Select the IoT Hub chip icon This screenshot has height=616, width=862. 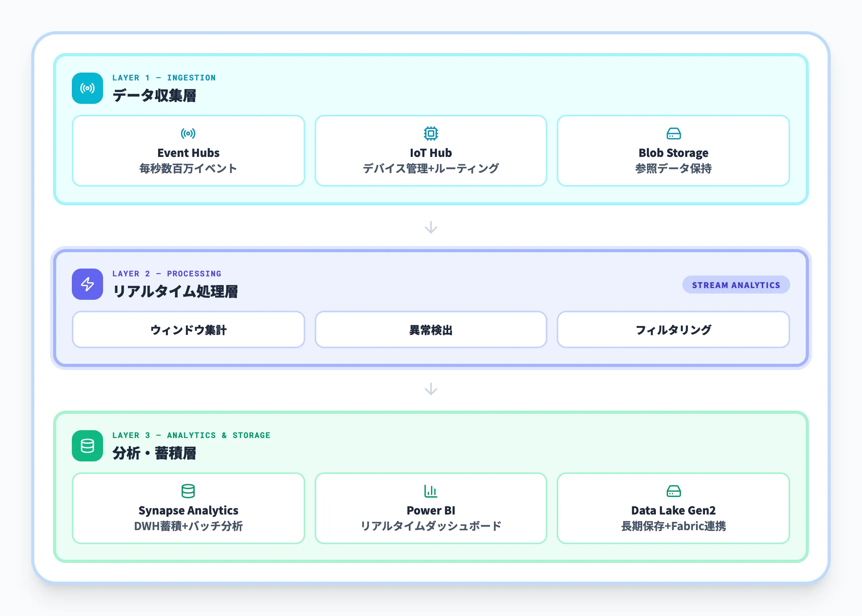click(x=431, y=133)
